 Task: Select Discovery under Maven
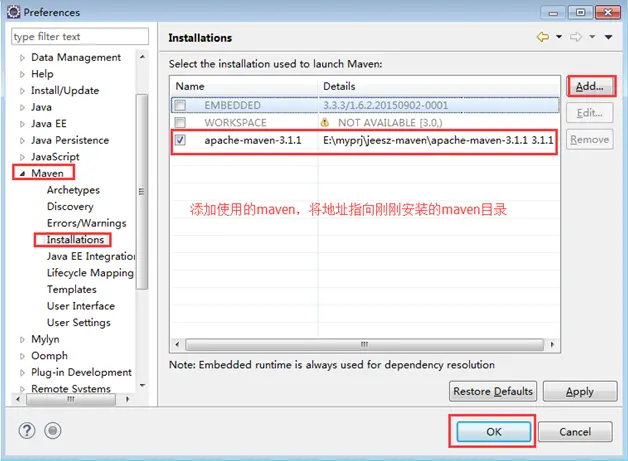tap(70, 207)
